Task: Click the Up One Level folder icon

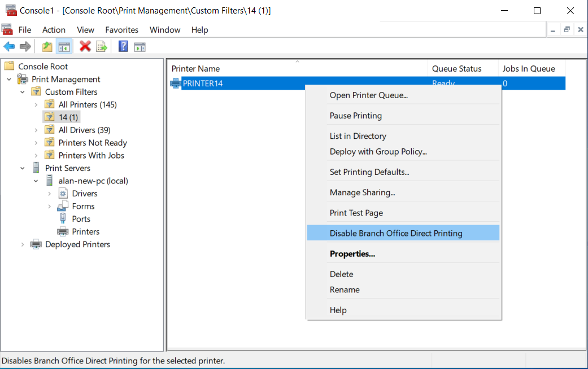Action: coord(47,47)
